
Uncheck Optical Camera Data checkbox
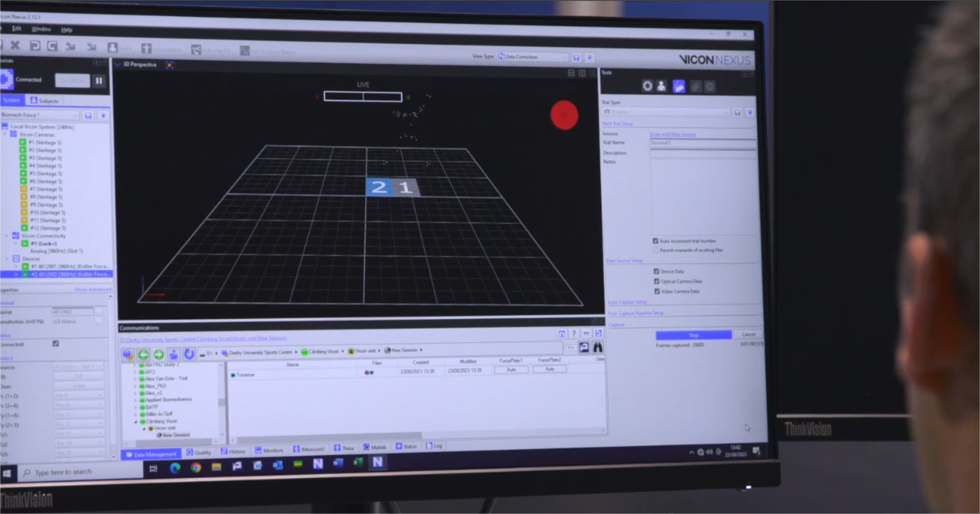click(657, 281)
